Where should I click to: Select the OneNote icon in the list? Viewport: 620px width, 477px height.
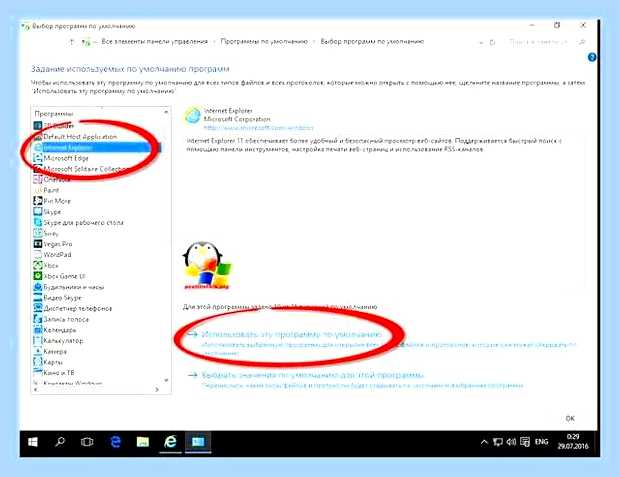click(38, 180)
